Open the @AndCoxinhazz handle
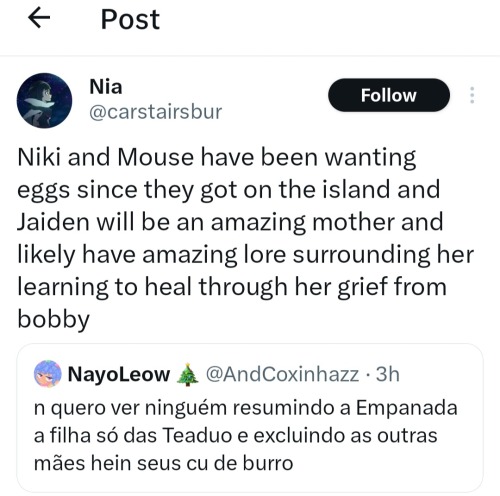 282,374
